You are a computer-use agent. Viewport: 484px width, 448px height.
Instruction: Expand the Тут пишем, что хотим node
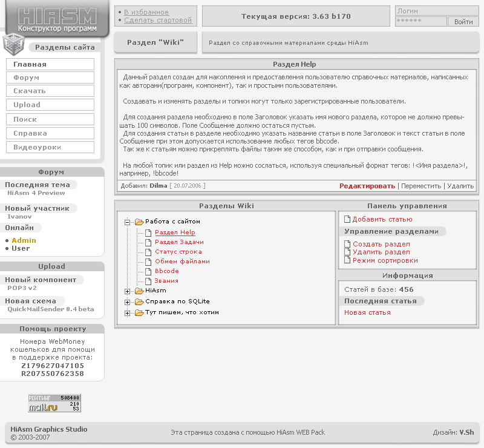pyautogui.click(x=128, y=313)
